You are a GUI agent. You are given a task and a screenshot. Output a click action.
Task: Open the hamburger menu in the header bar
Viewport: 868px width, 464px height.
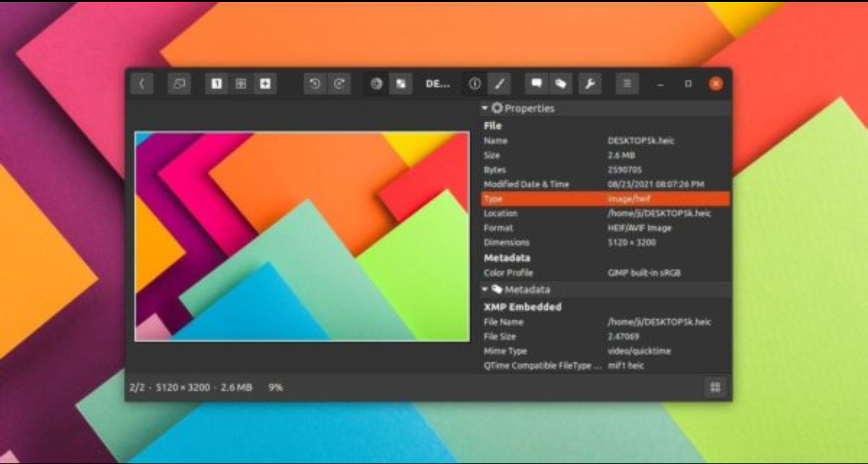tap(627, 83)
